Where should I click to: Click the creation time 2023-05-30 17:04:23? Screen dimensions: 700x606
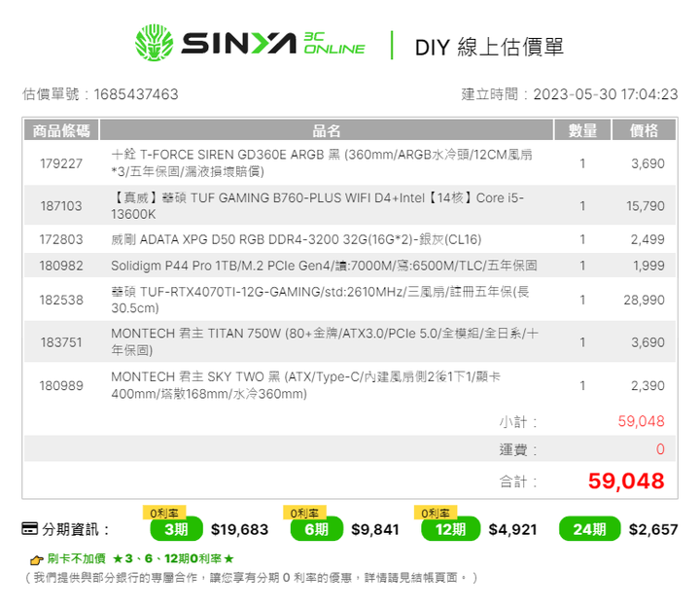[x=606, y=94]
